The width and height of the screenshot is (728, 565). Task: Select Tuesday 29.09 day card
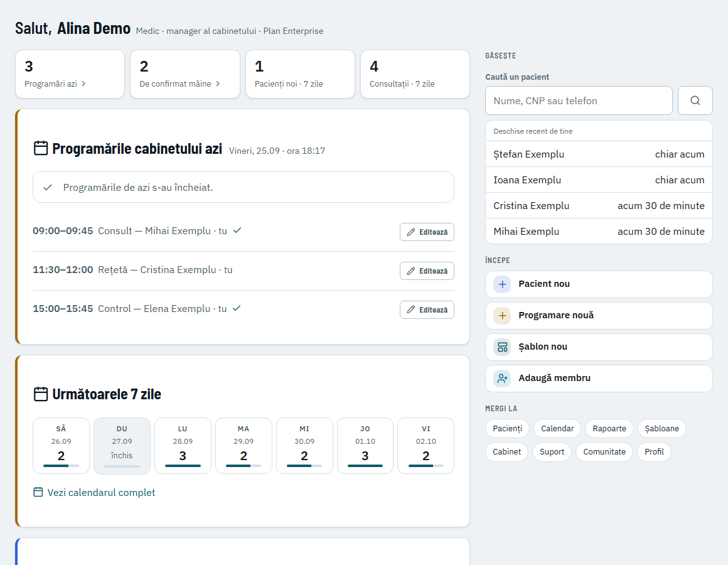coord(244,446)
